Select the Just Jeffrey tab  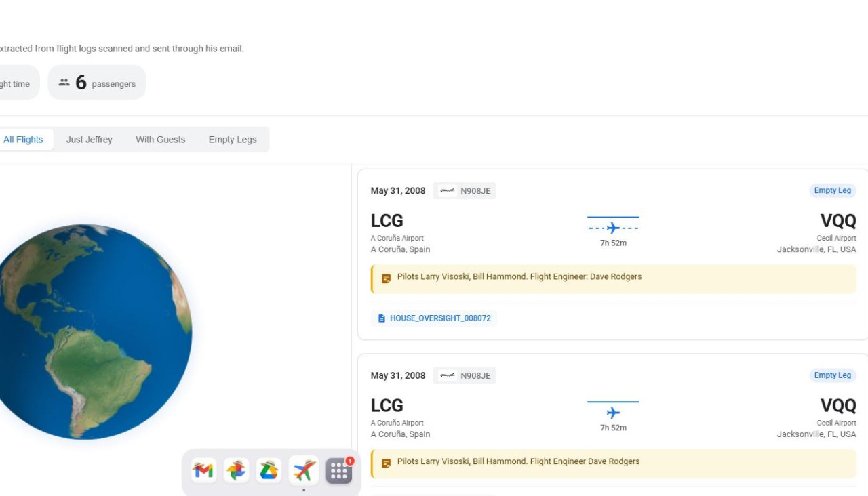click(x=90, y=140)
